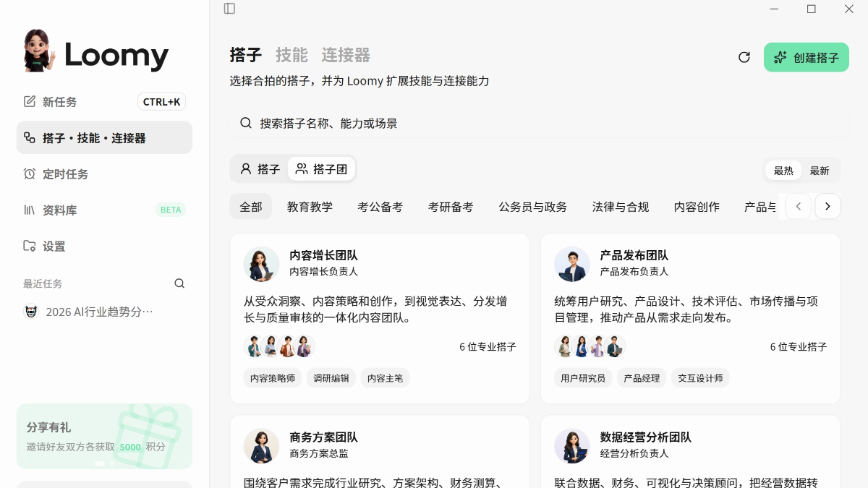868x488 pixels.
Task: Click the Loomy mascot logo
Action: click(39, 51)
